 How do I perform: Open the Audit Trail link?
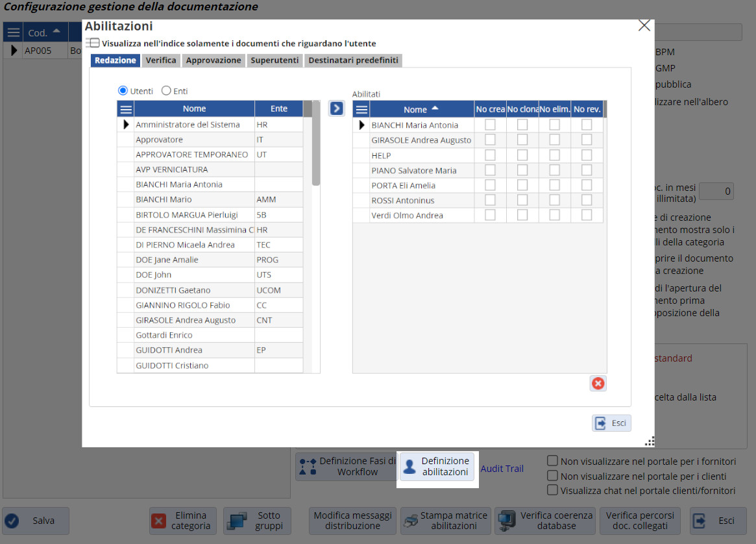tap(502, 468)
